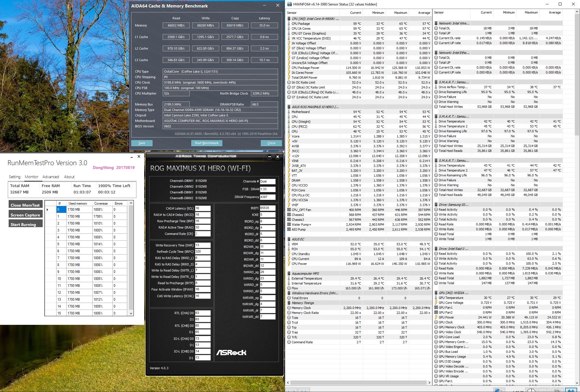Click the Vcore lightning icon
The height and width of the screenshot is (392, 580).
click(289, 136)
